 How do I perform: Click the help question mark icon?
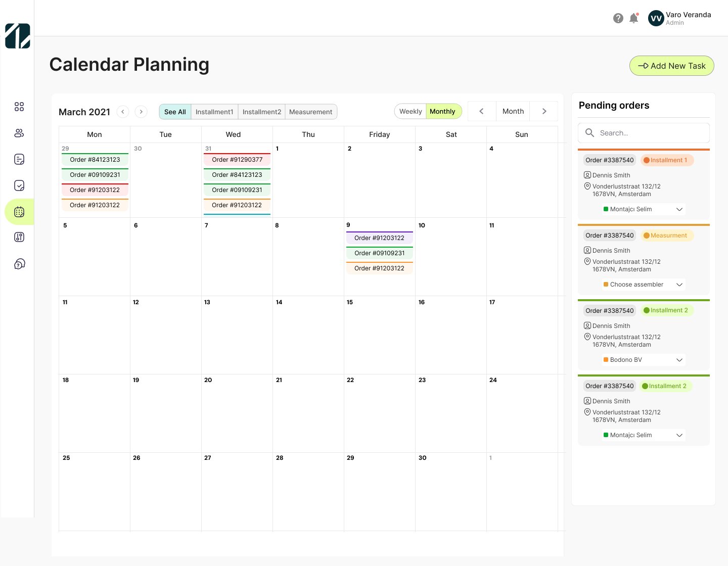618,18
